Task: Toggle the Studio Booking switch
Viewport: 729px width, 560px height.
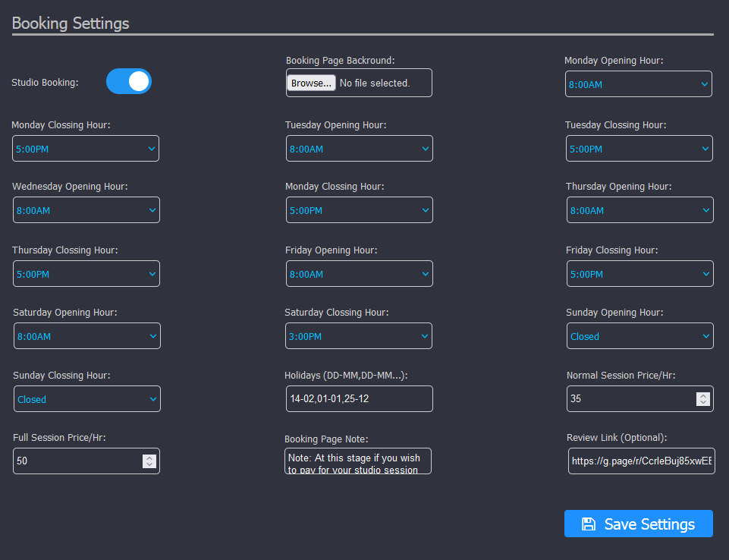Action: (x=129, y=81)
